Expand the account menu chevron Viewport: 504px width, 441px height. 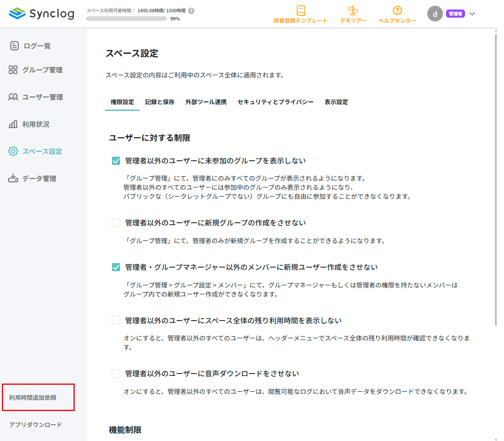coord(472,14)
